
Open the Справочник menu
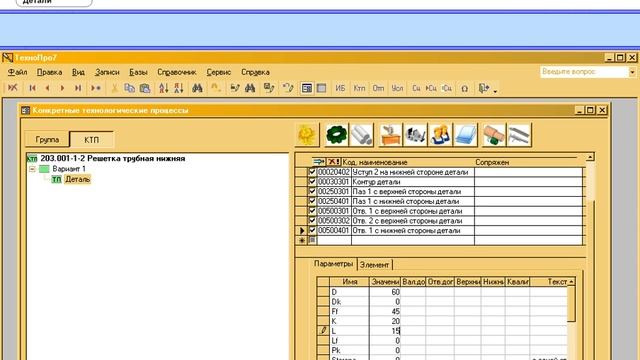[177, 72]
